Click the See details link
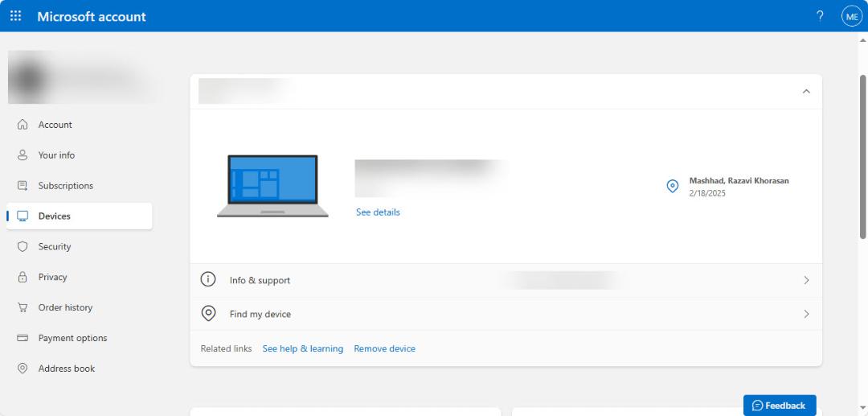The width and height of the screenshot is (868, 416). [378, 212]
